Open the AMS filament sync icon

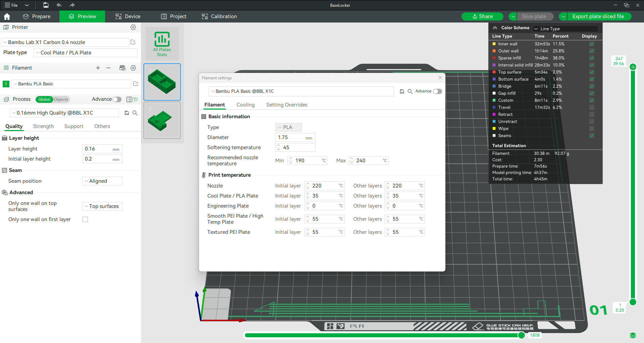[122, 68]
